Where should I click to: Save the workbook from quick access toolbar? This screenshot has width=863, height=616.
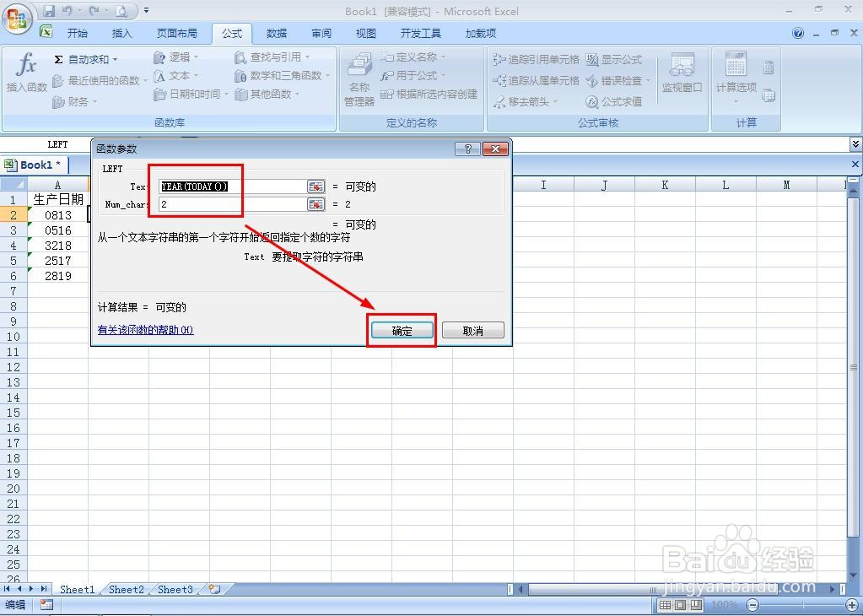coord(49,10)
